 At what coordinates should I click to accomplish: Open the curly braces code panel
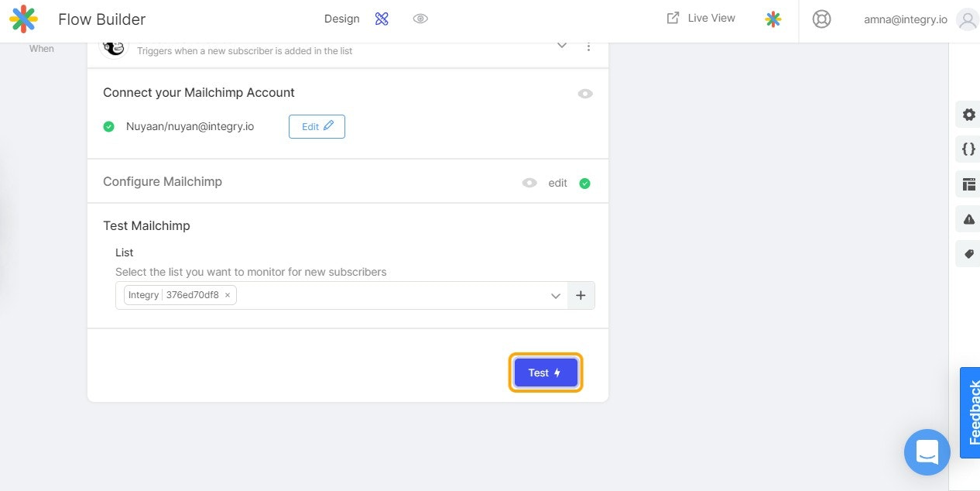coord(968,149)
